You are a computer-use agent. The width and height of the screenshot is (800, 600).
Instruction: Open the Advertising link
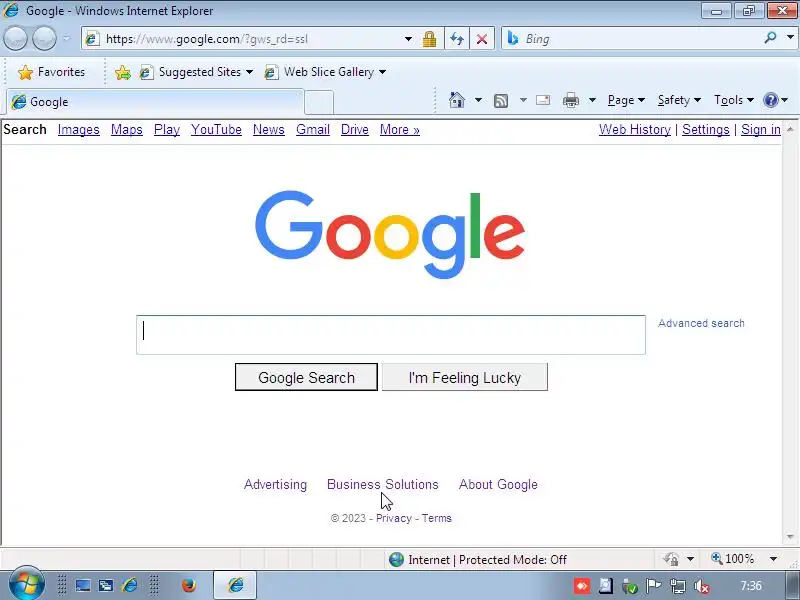[276, 484]
